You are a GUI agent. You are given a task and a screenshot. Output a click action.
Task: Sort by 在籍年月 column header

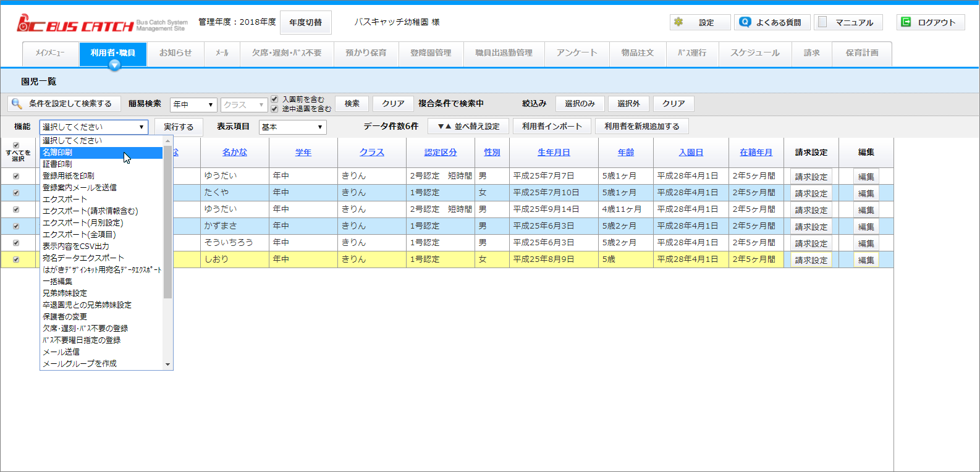click(x=756, y=152)
